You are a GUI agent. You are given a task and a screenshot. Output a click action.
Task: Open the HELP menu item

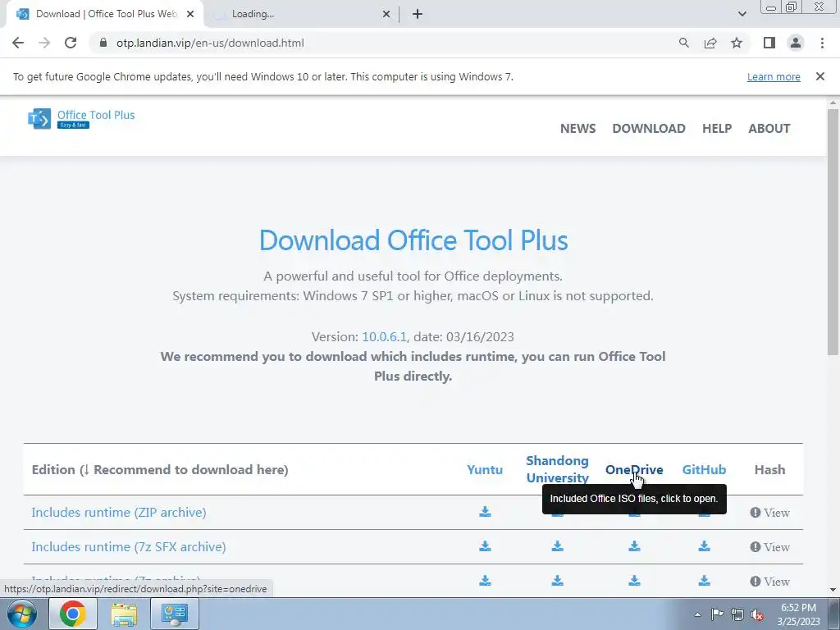[x=717, y=129]
